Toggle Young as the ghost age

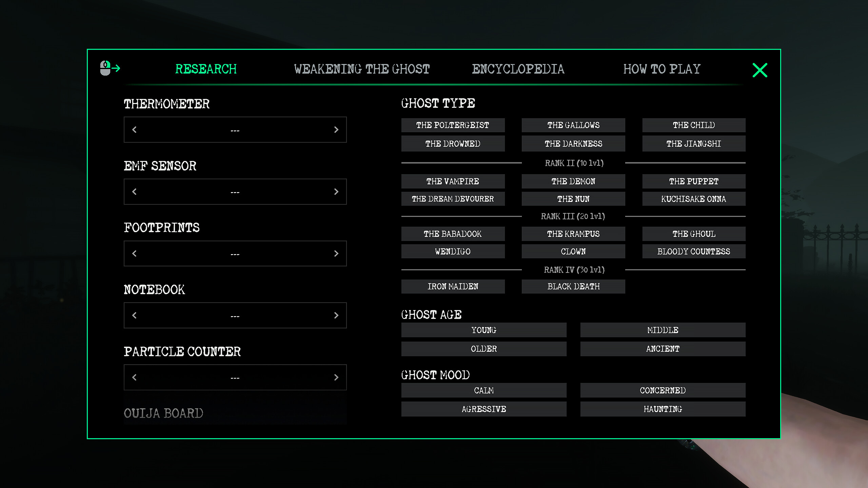coord(484,330)
